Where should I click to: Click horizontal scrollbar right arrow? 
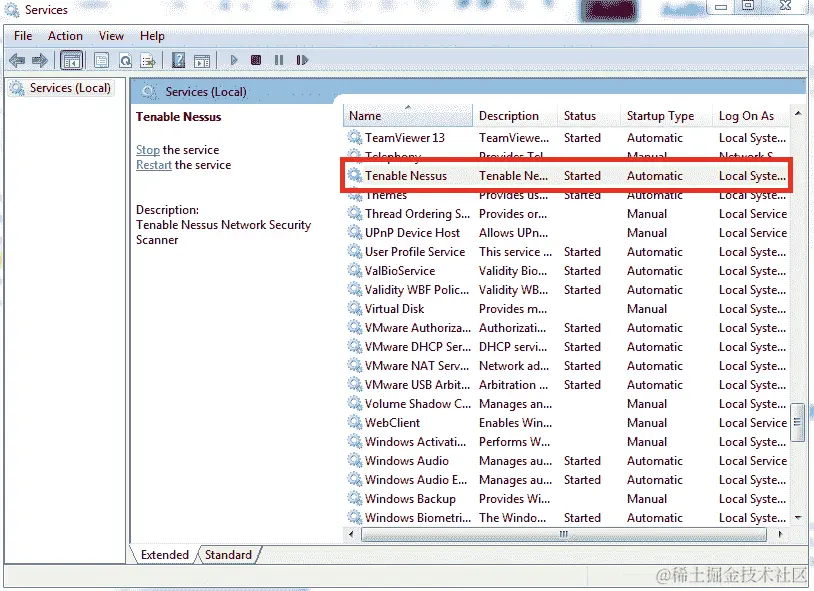point(779,534)
